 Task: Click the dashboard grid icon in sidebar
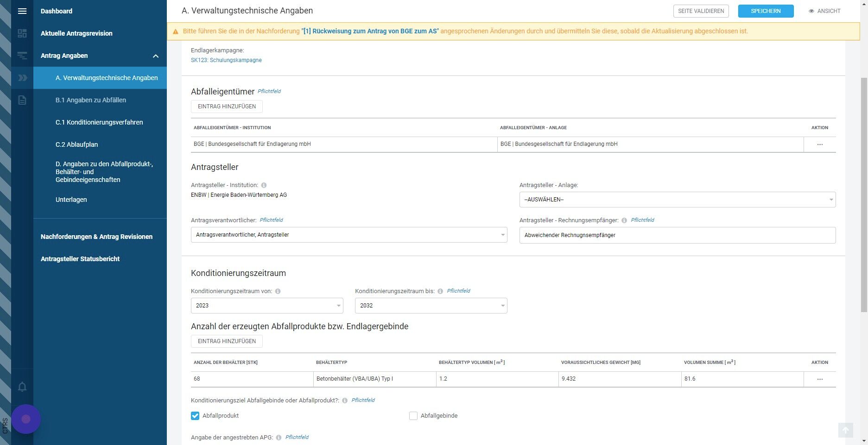coord(22,33)
